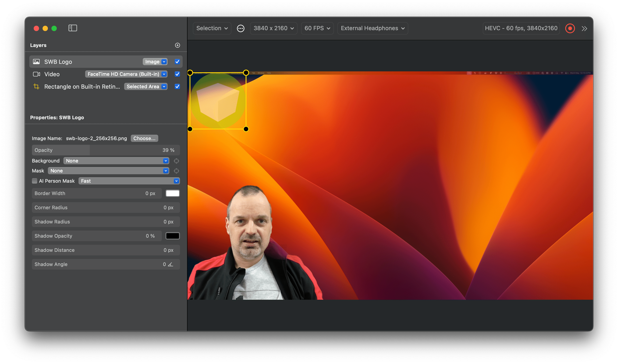Click the Shadow Angle field

click(106, 264)
